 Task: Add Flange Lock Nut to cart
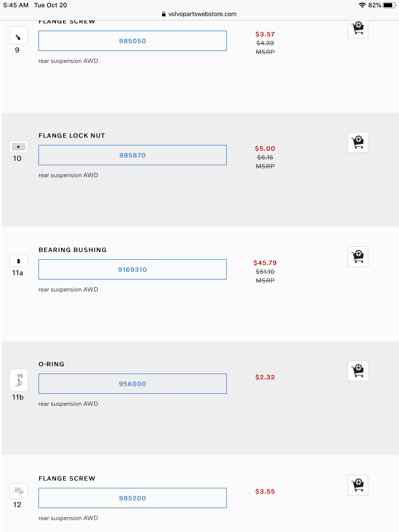coord(358,142)
